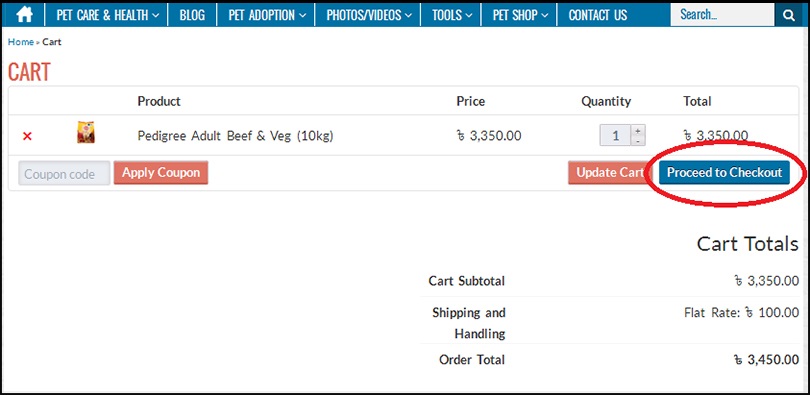Open the Blog menu item
Viewport: 810px width, 395px height.
click(x=192, y=15)
